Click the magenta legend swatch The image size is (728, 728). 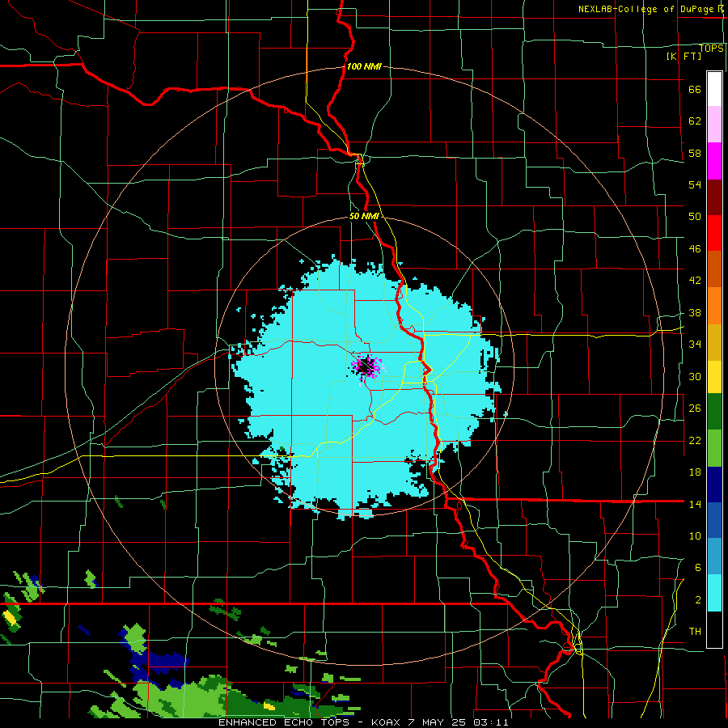click(714, 161)
